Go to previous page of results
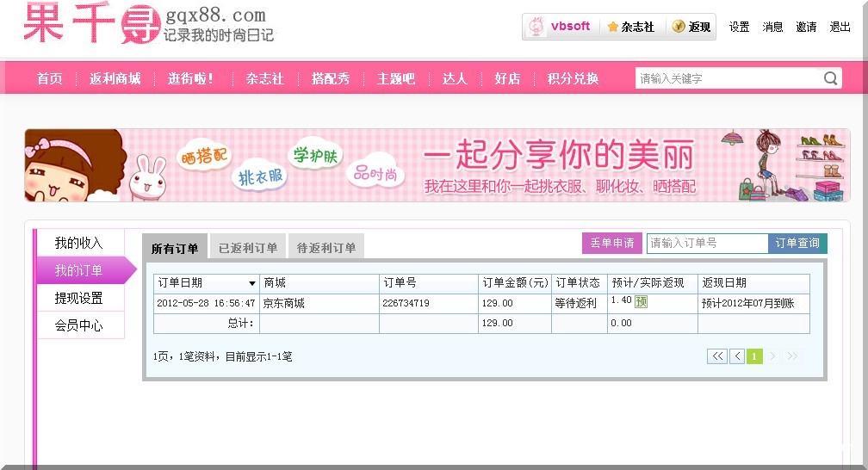This screenshot has width=868, height=470. tap(737, 356)
